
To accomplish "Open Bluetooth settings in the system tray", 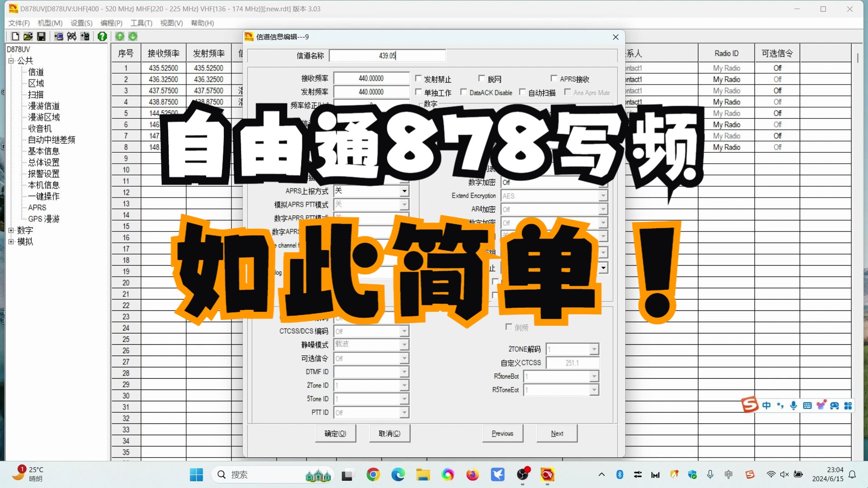I will click(620, 474).
